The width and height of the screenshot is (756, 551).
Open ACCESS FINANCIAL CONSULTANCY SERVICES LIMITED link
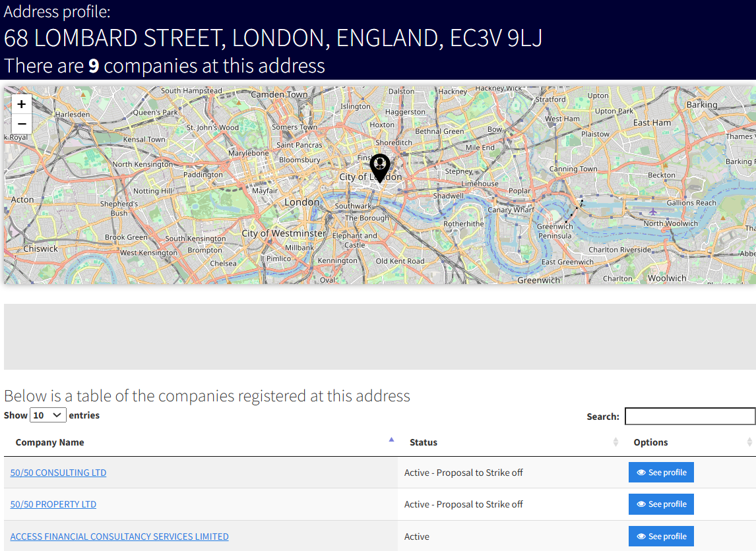pyautogui.click(x=119, y=536)
